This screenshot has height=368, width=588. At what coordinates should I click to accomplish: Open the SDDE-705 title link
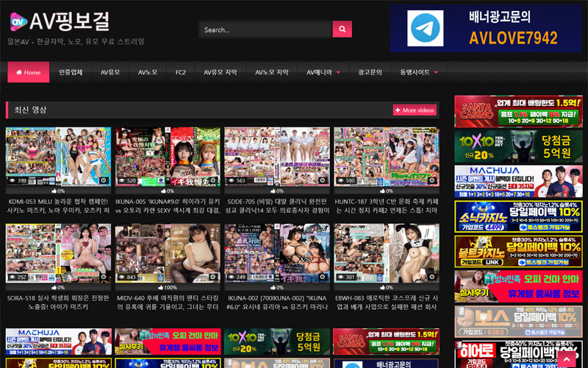tap(277, 206)
